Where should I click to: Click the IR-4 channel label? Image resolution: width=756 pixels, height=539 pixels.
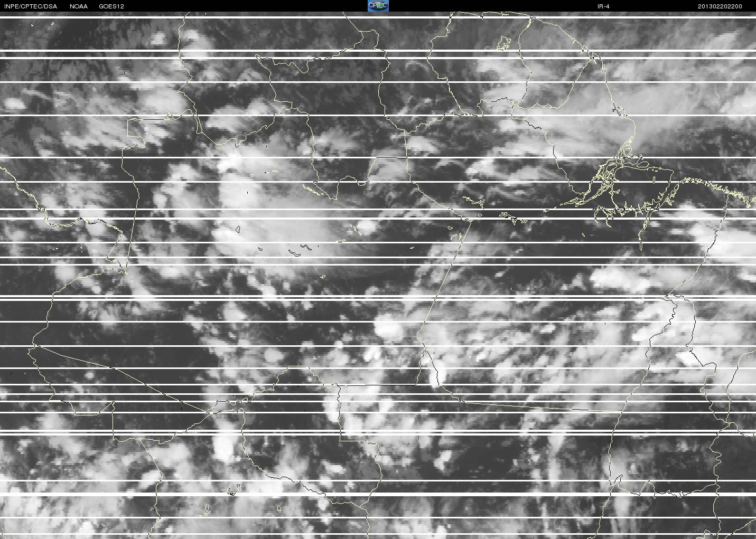click(x=603, y=6)
